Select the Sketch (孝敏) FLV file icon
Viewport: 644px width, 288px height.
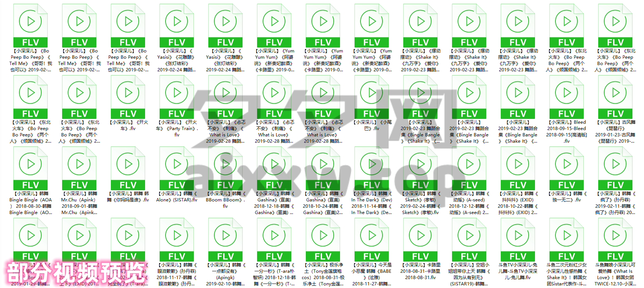coord(420,168)
